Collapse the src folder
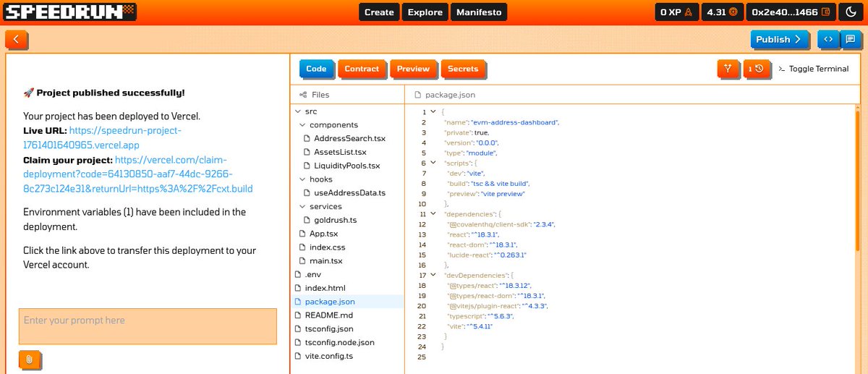The width and height of the screenshot is (868, 374). pyautogui.click(x=298, y=111)
